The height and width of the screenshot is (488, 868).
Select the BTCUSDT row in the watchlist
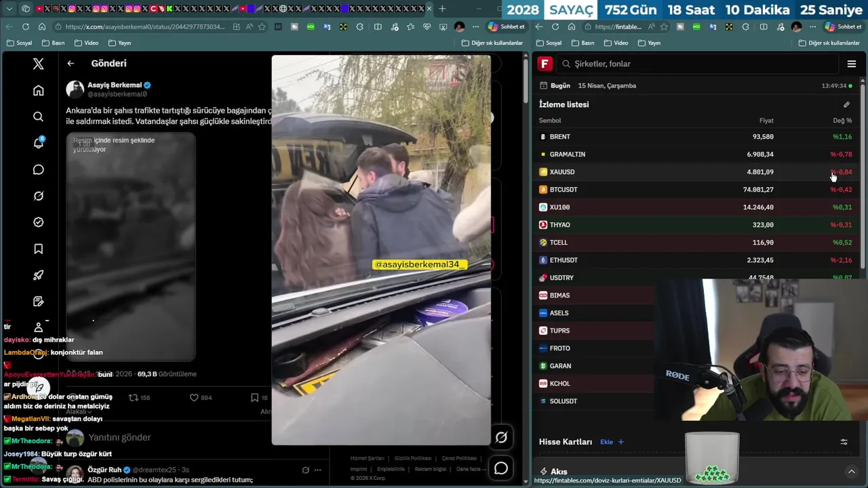[x=696, y=189]
